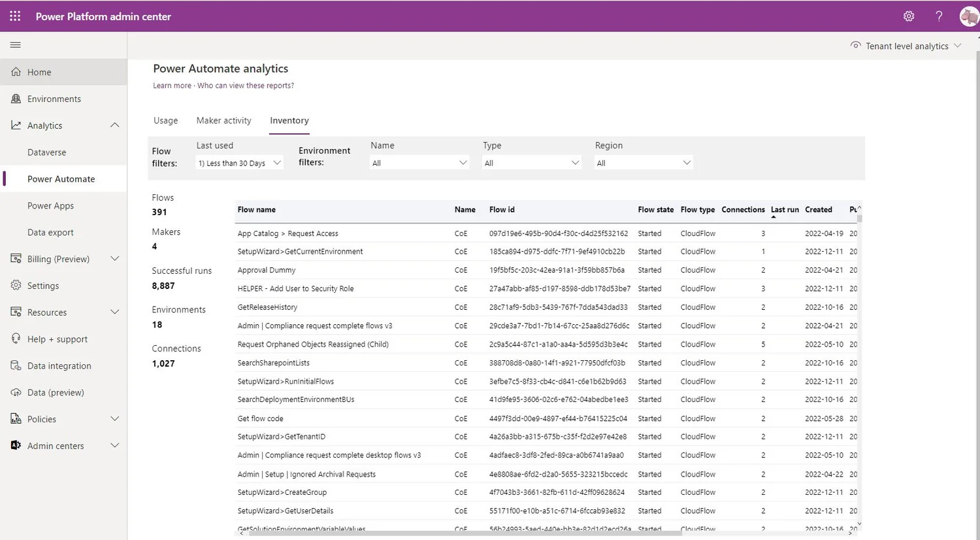This screenshot has height=540, width=980.
Task: Open Dataverse analytics in sidebar
Action: (47, 152)
